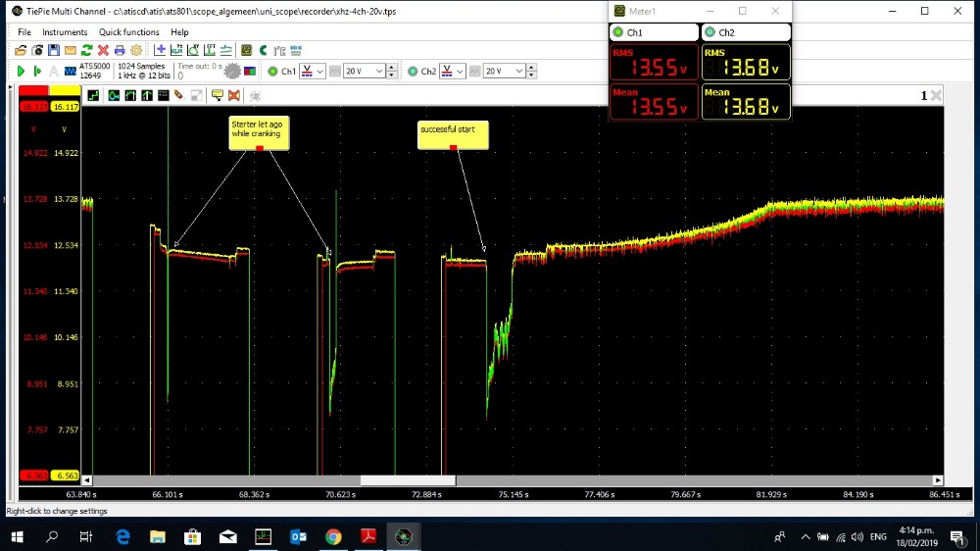Click the green Start measuring play button
This screenshot has width=980, height=551.
pyautogui.click(x=21, y=71)
